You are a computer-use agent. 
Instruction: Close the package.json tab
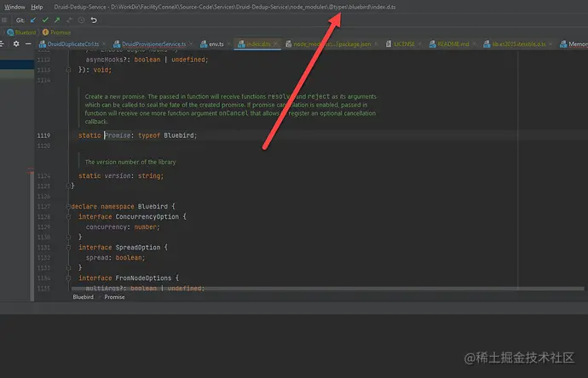click(376, 43)
